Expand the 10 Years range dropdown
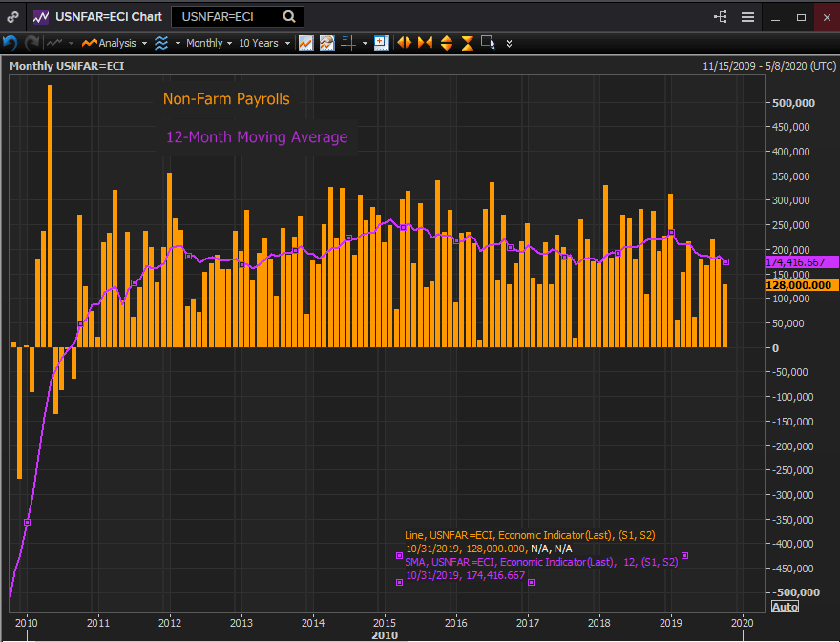This screenshot has width=840, height=642. [262, 43]
